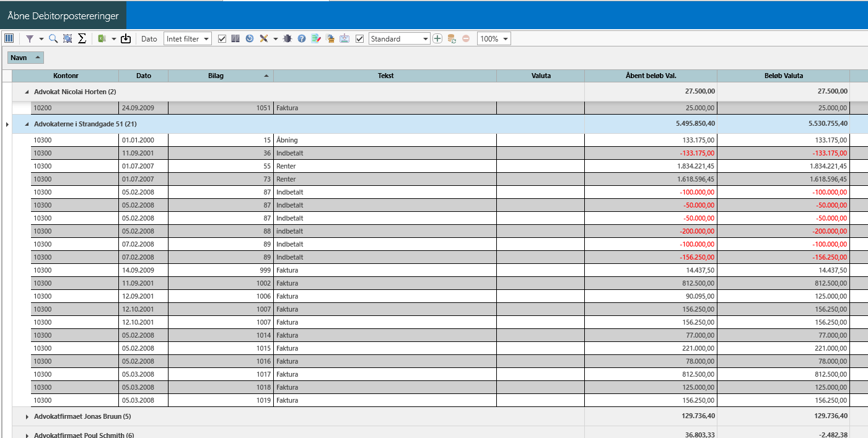The height and width of the screenshot is (438, 868).
Task: Click the blue clock refresh icon
Action: [x=250, y=38]
